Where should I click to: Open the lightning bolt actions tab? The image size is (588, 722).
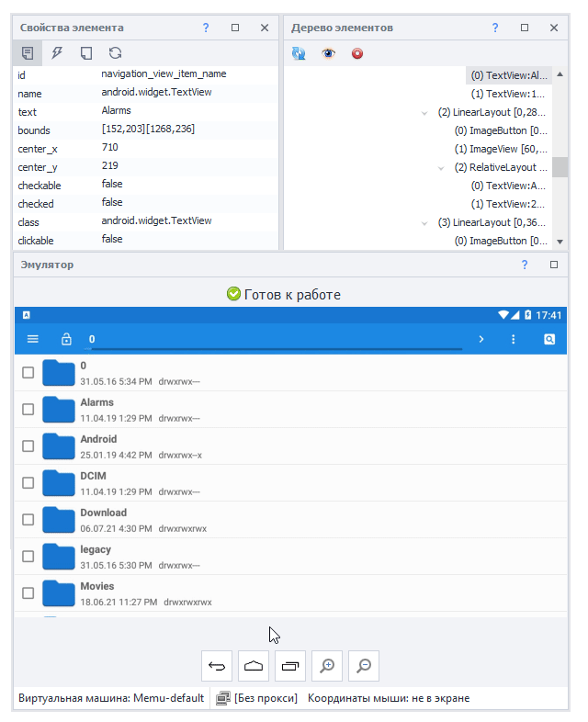point(57,53)
